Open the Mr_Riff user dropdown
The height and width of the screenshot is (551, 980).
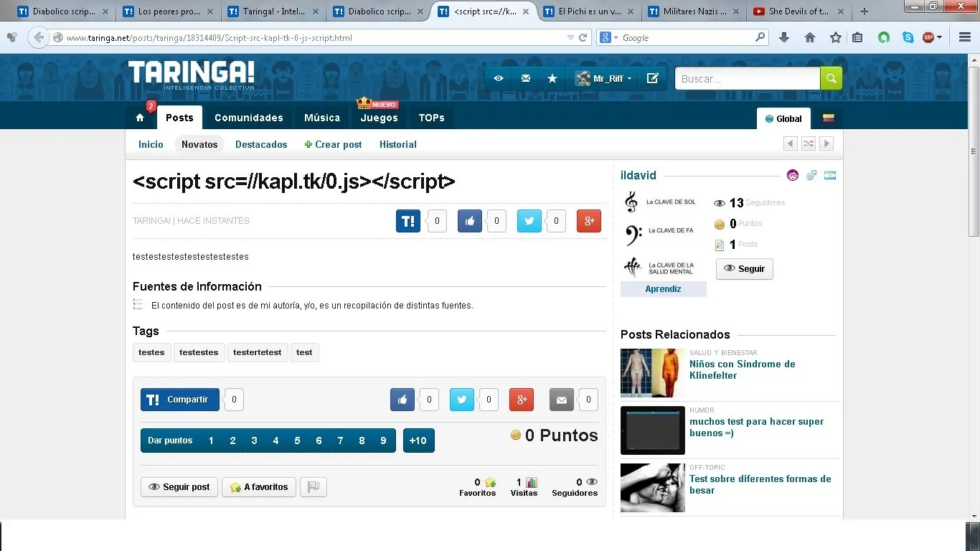click(603, 79)
